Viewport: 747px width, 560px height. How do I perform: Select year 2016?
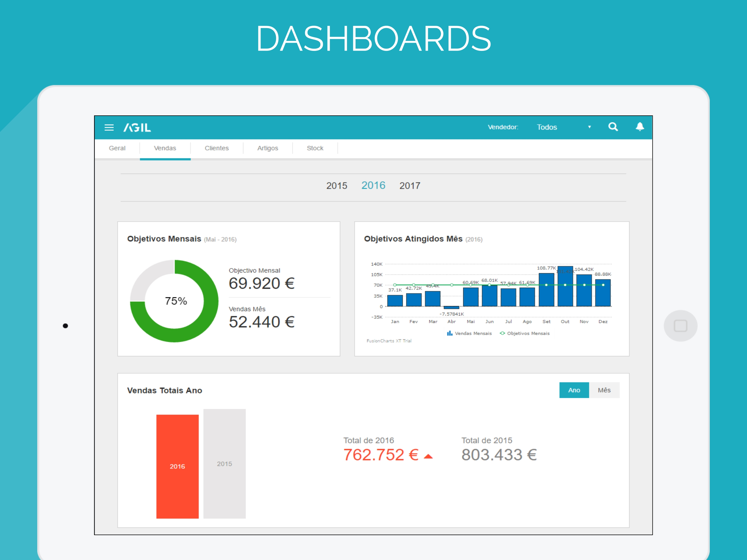[373, 185]
